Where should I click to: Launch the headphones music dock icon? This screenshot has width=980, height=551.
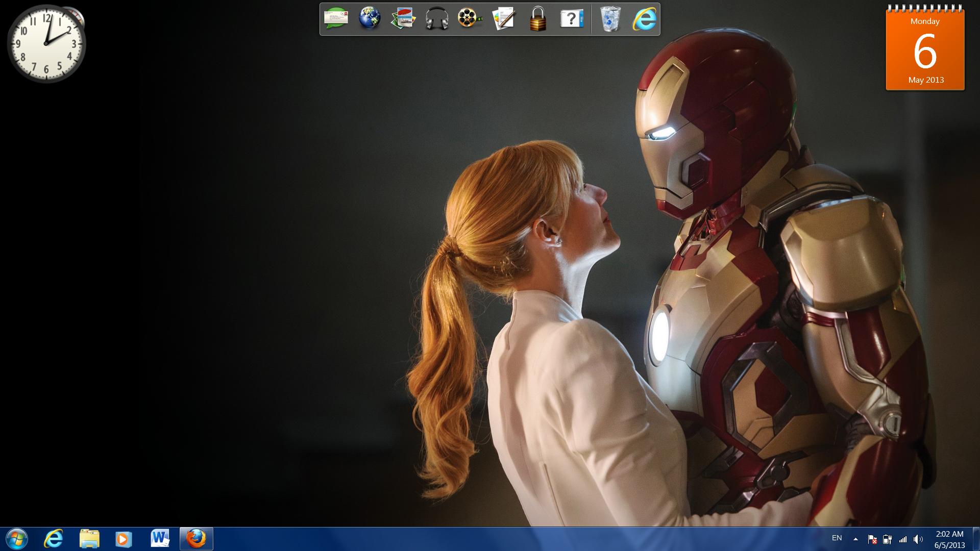(x=437, y=19)
